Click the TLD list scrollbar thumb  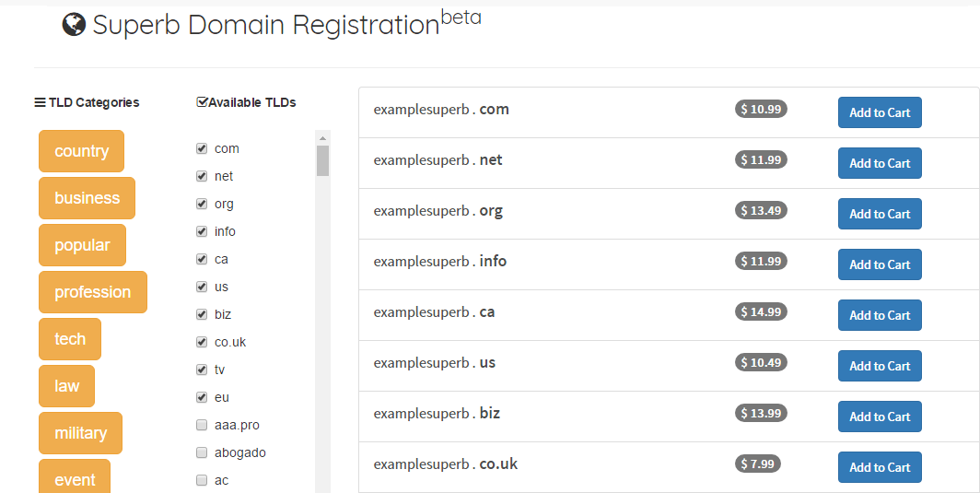(322, 160)
